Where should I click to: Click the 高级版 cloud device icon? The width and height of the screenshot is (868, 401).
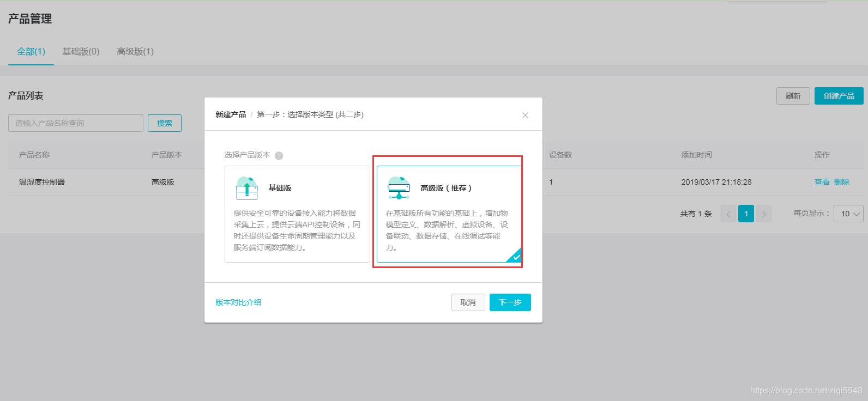(x=399, y=188)
